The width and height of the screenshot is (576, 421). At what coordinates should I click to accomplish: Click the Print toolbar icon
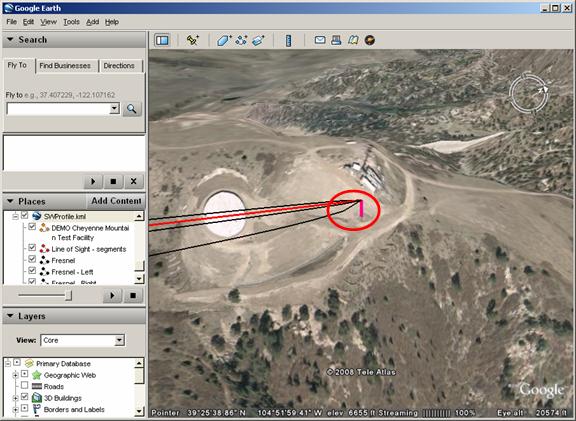pyautogui.click(x=336, y=40)
